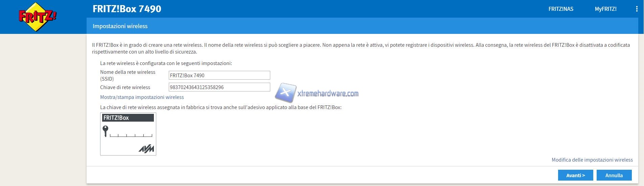Click the AVM logo on the sticker
Viewport: 644px width, 186px height.
tap(146, 149)
